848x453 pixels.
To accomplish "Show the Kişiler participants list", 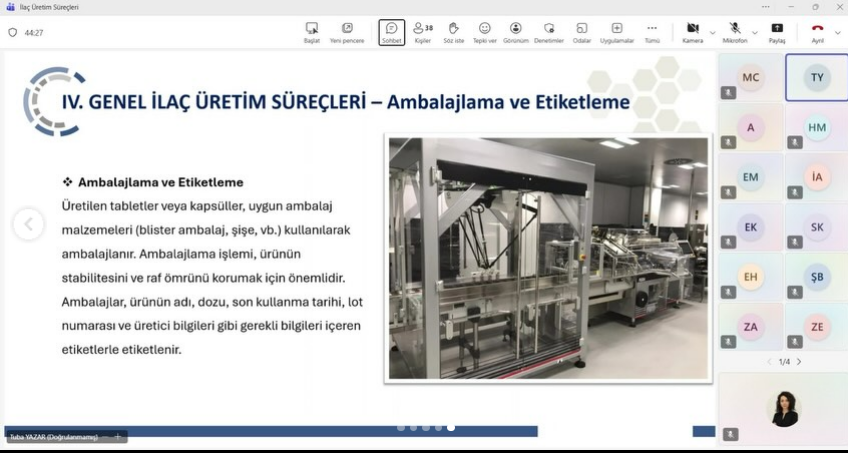I will click(x=423, y=32).
